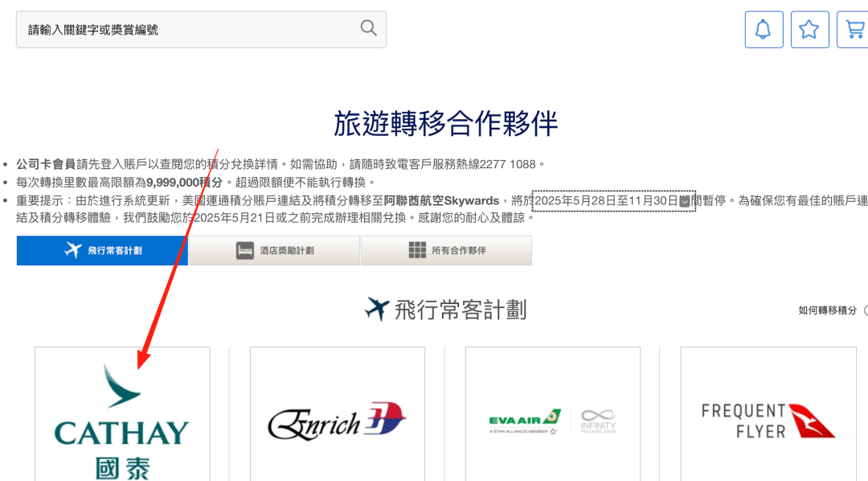868x481 pixels.
Task: Click the 阿聯酋航空Skywards text in the notice
Action: pos(442,200)
